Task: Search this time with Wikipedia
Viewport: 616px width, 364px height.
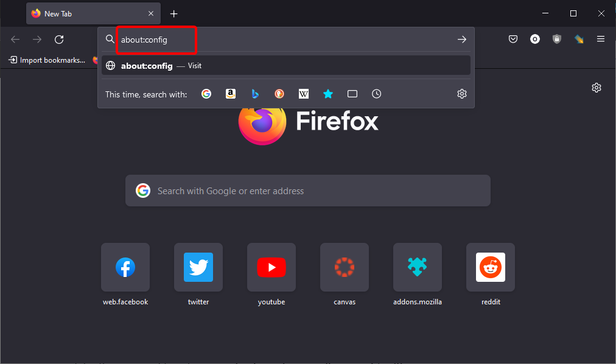Action: (304, 94)
